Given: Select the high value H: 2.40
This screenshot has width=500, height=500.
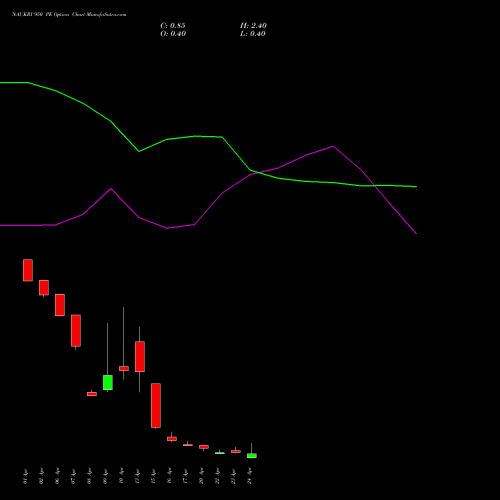Looking at the screenshot, I should pos(253,26).
